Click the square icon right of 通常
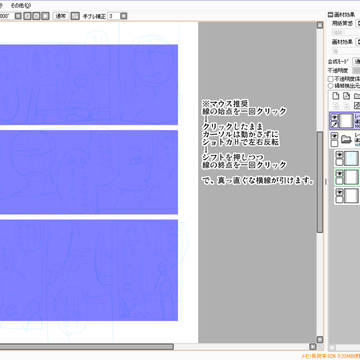 coord(76,16)
